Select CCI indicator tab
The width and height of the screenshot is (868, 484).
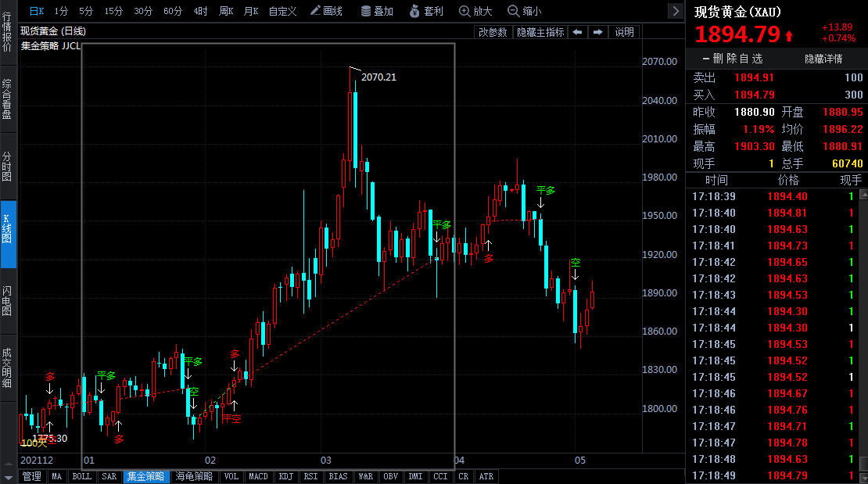(440, 476)
